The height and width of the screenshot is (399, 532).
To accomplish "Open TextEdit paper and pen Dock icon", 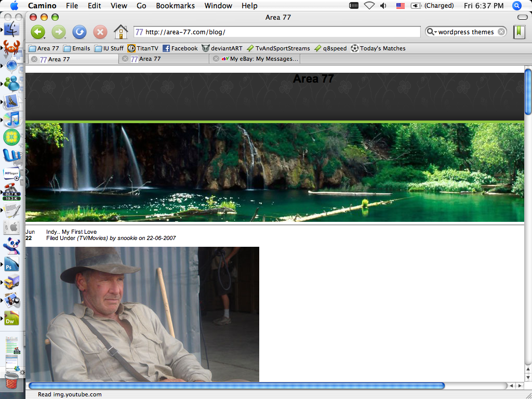I will (x=12, y=210).
